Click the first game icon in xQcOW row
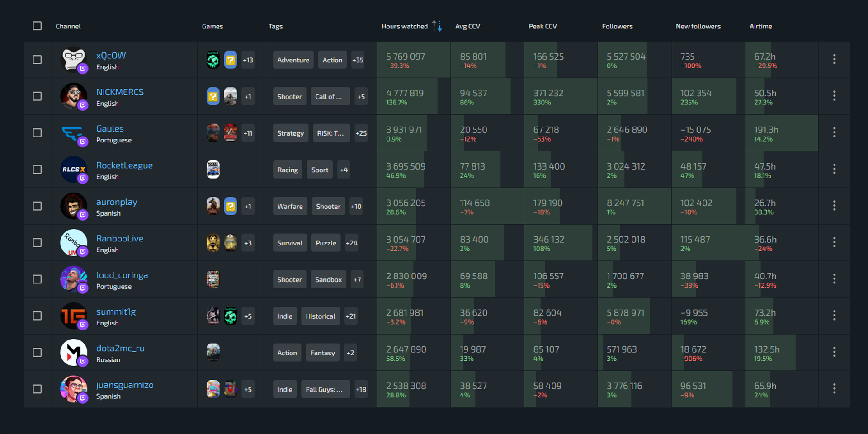This screenshot has width=868, height=434. coord(213,60)
